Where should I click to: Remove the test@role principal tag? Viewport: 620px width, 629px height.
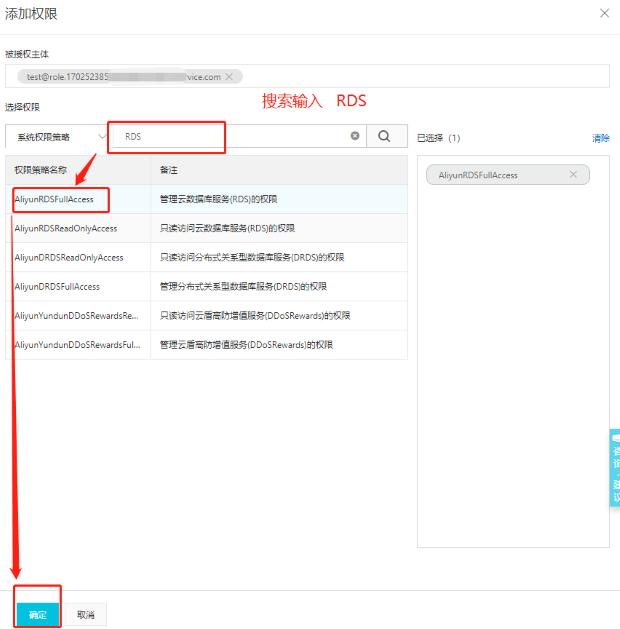[229, 76]
